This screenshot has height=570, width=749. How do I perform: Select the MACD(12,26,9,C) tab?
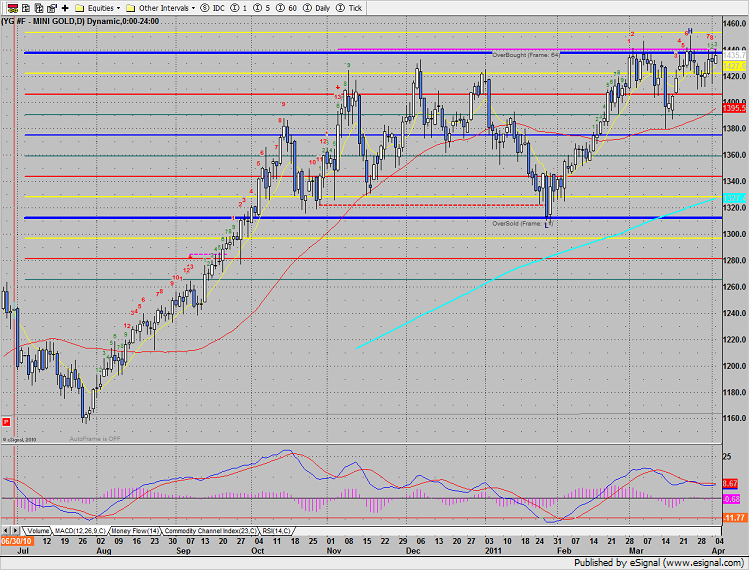click(80, 531)
